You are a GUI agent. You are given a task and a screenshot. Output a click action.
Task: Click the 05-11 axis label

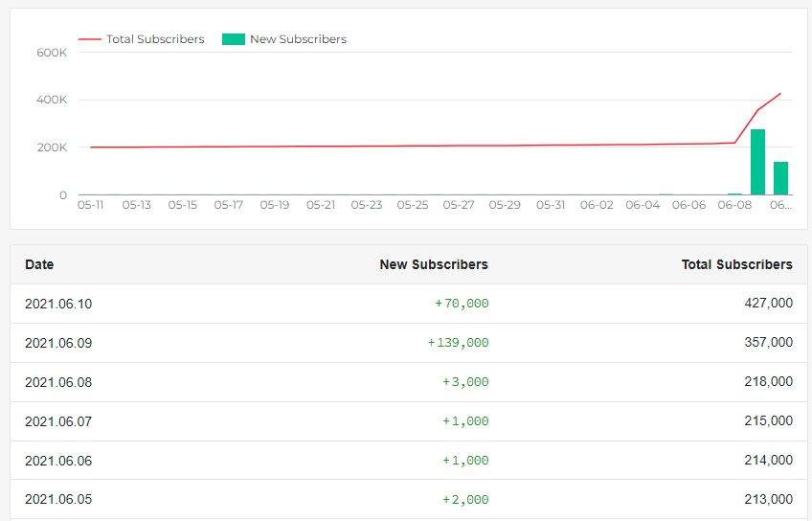tap(91, 205)
